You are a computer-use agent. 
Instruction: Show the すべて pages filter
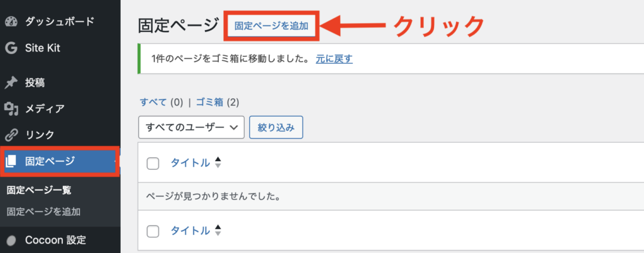tap(153, 102)
